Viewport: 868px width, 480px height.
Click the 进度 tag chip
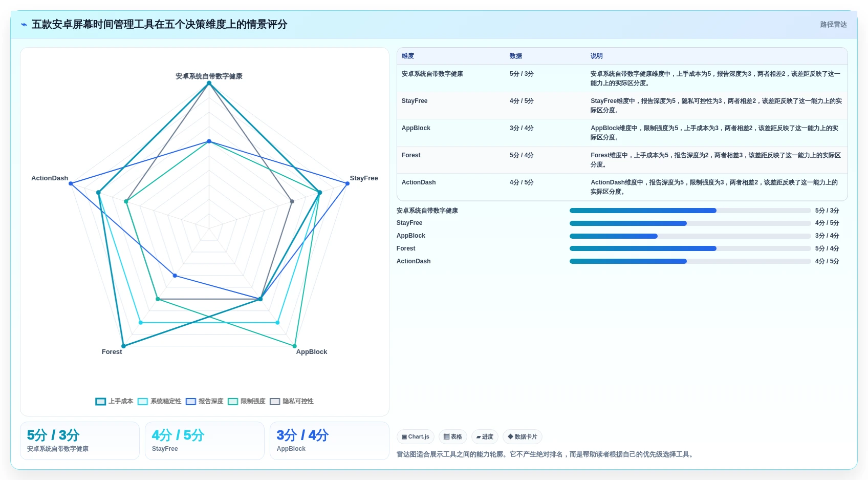click(x=485, y=437)
